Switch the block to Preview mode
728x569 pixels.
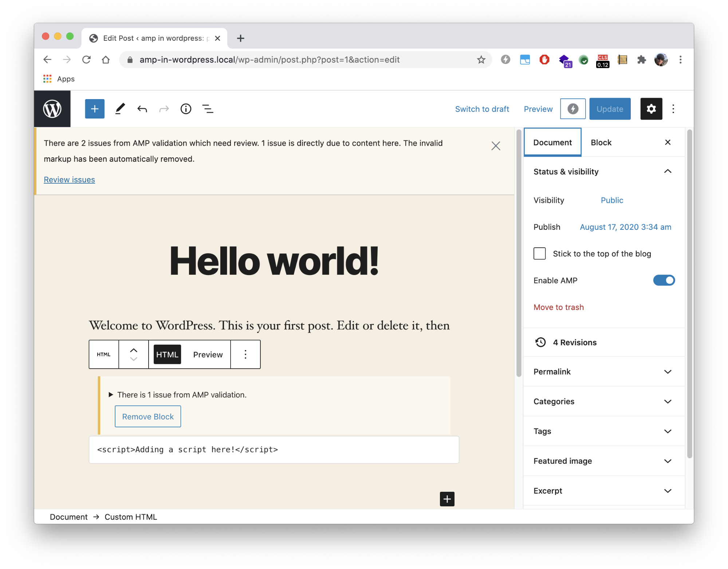click(x=208, y=354)
